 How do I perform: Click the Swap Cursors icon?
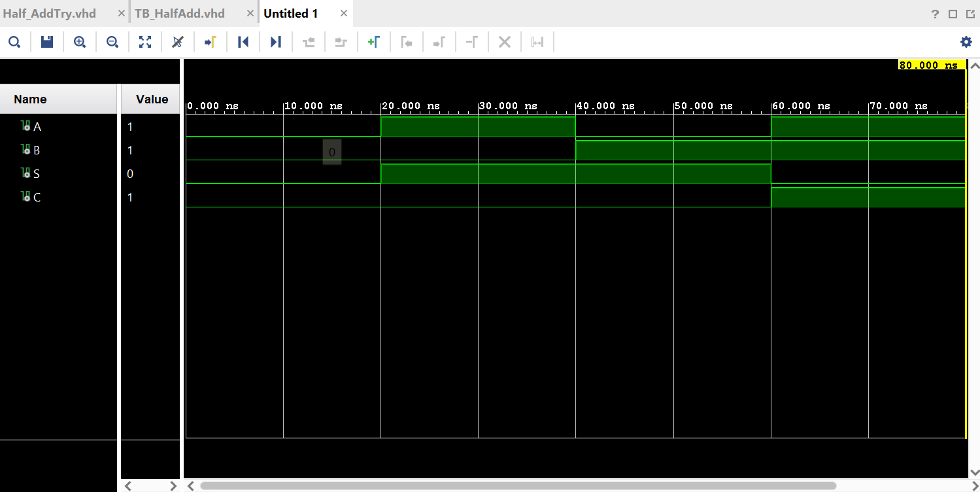471,42
